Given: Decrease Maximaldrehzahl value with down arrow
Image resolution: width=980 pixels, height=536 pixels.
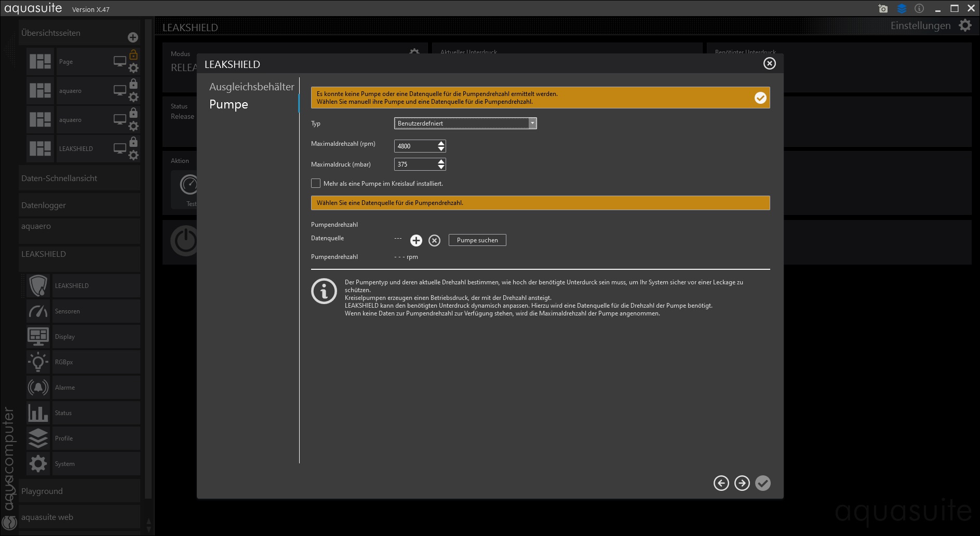Looking at the screenshot, I should click(x=441, y=149).
